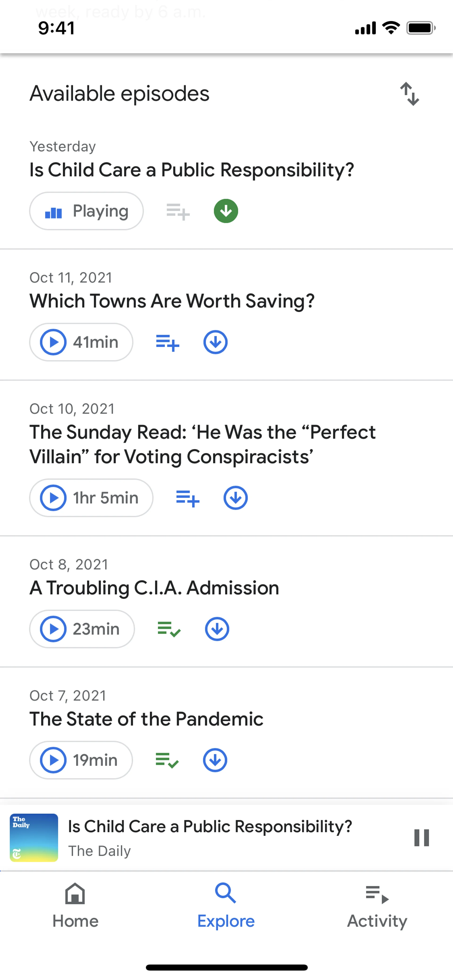Open 'The State of the Pandemic' episode title

(147, 719)
